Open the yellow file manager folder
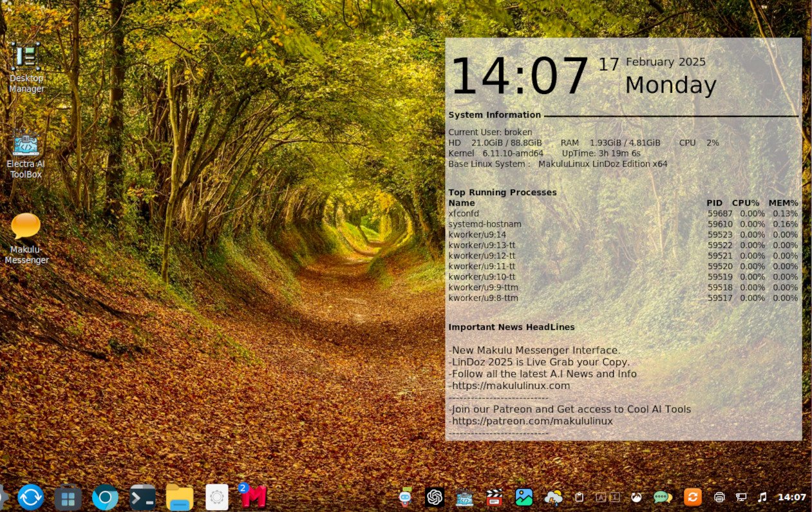The image size is (812, 512). point(180,497)
